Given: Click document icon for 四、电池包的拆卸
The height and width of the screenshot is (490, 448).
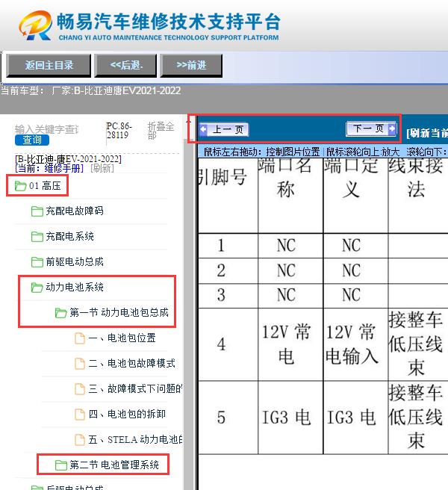Looking at the screenshot, I should tap(80, 415).
